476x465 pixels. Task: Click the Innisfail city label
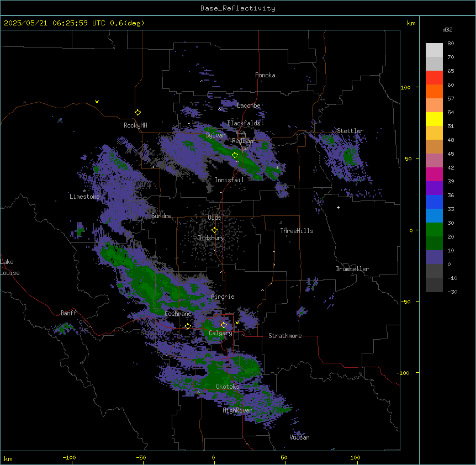pos(229,180)
